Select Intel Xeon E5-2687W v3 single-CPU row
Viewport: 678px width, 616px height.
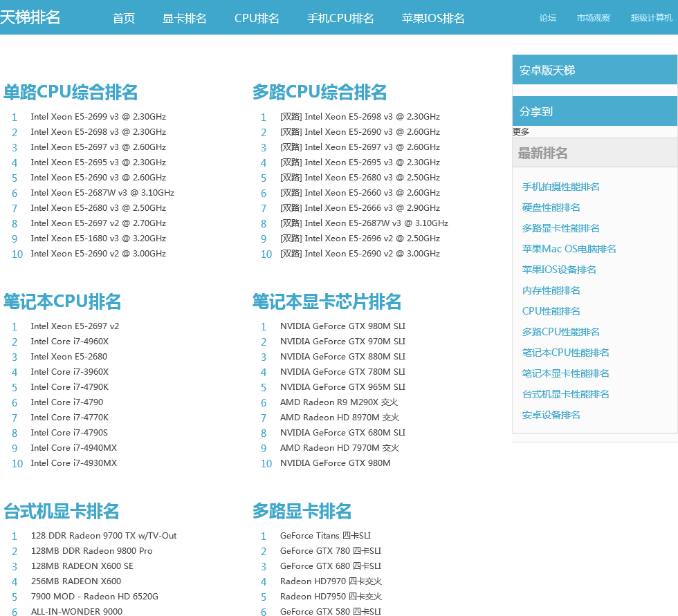pos(102,193)
